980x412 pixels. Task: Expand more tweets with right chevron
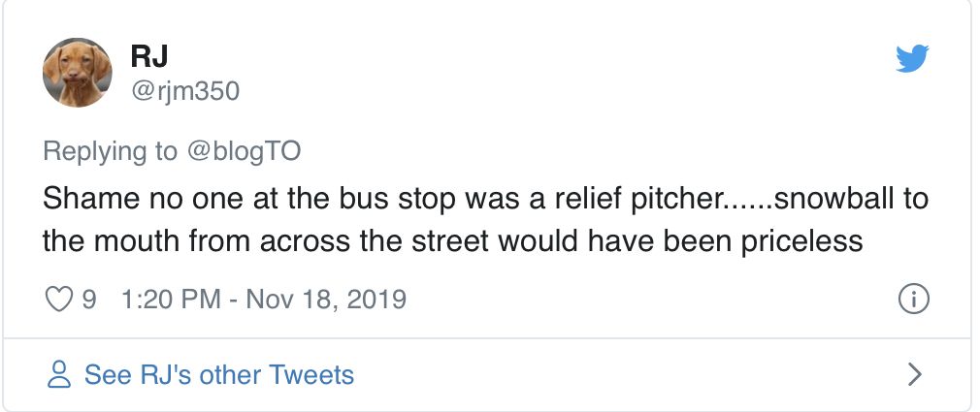pyautogui.click(x=913, y=374)
